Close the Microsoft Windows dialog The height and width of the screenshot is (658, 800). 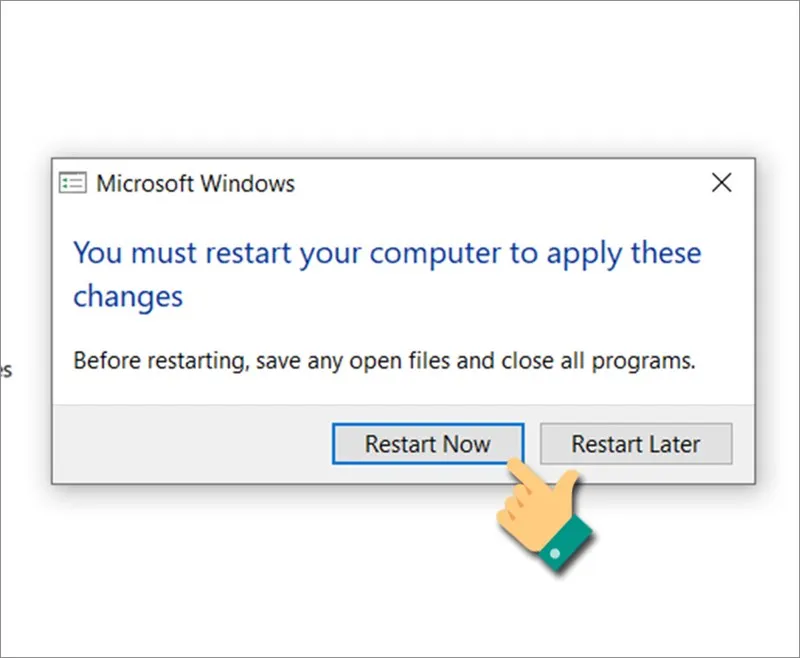click(721, 183)
